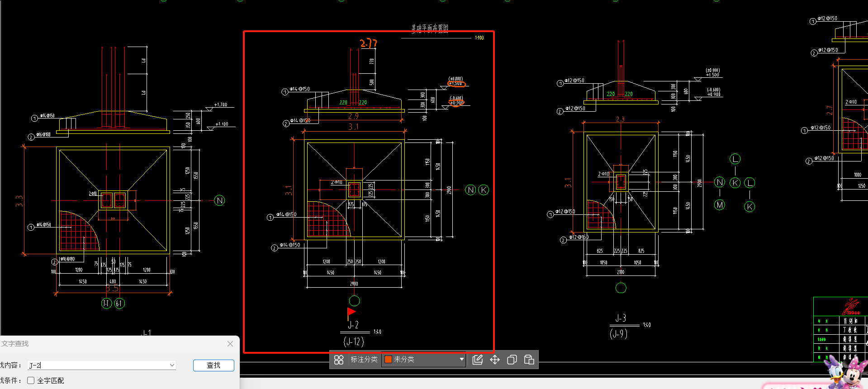Click the 基础平面布置图 title text
The height and width of the screenshot is (389, 868).
[430, 28]
